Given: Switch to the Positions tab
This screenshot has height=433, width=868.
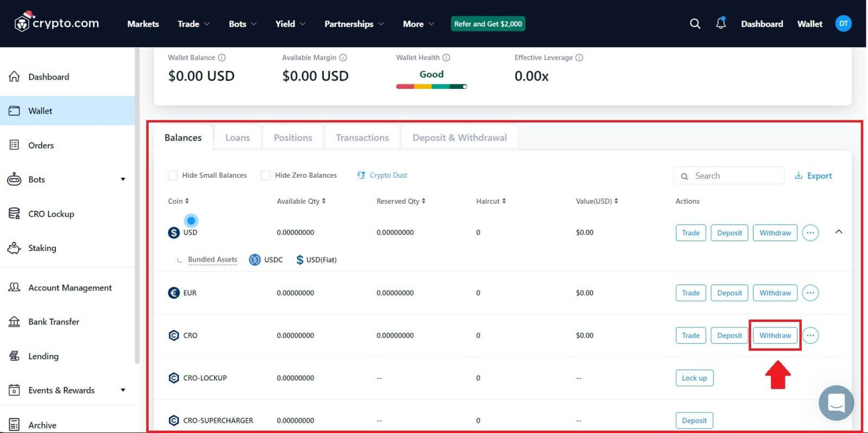Looking at the screenshot, I should click(x=293, y=138).
